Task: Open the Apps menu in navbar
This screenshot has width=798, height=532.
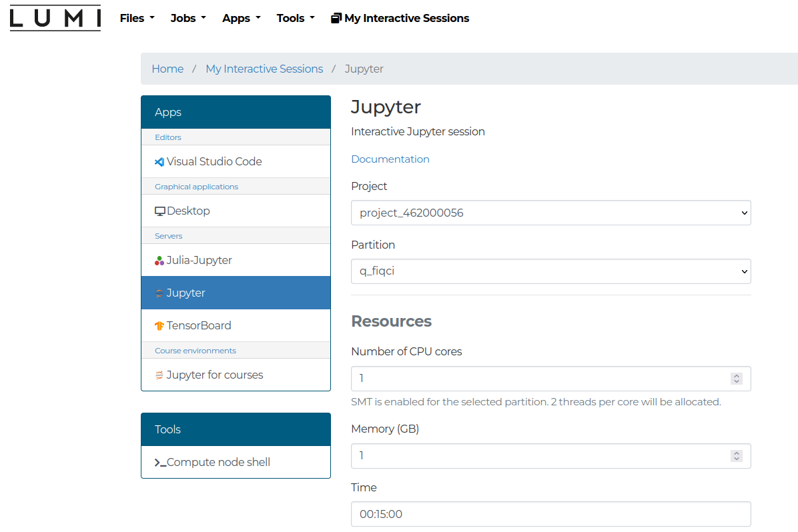Action: [242, 18]
